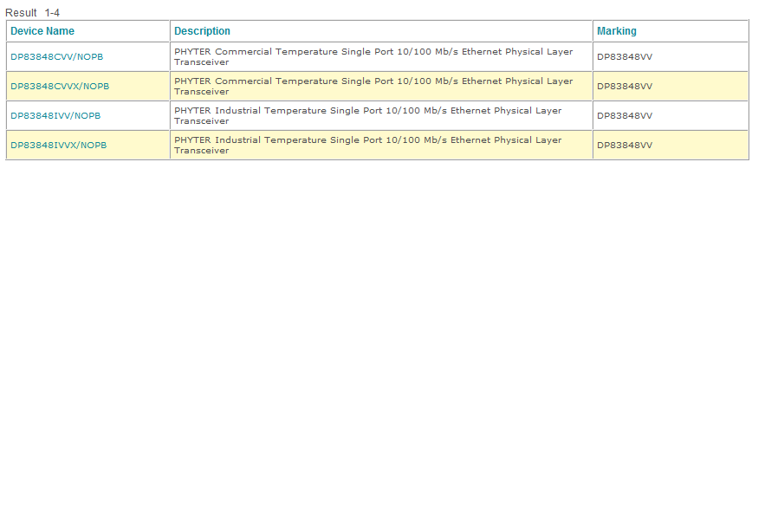Select the description text in DP83848IVVX/NOPB row
Screen dimensions: 765x532
pos(368,145)
